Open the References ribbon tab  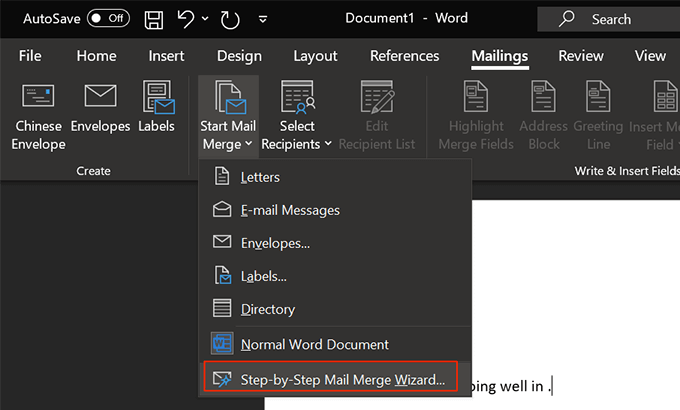coord(406,56)
